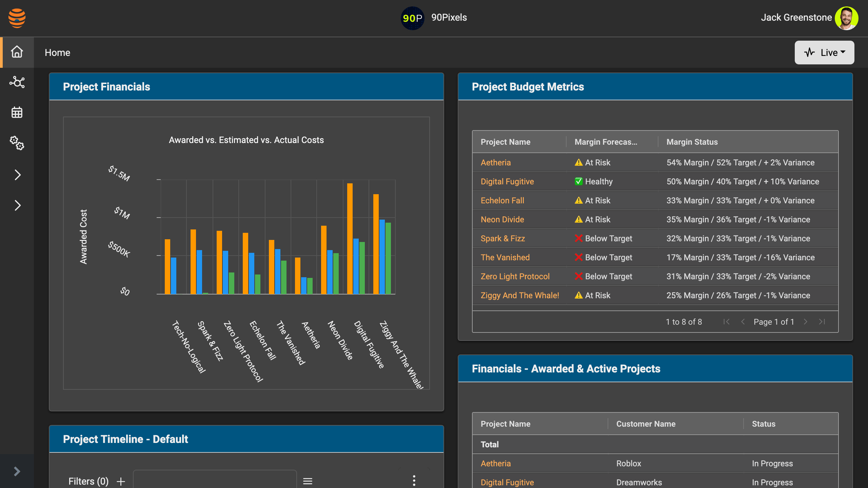Sort Financials table by Status header
The width and height of the screenshot is (868, 488).
click(764, 424)
